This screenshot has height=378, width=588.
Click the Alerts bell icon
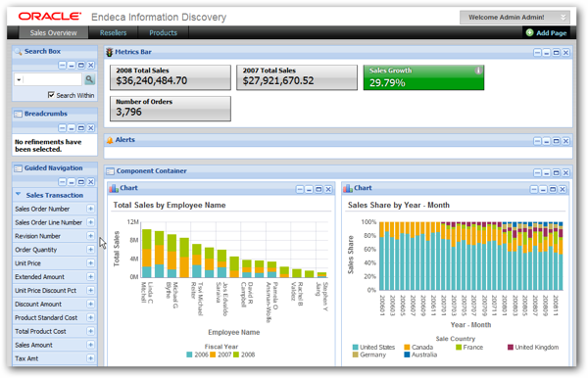point(110,140)
